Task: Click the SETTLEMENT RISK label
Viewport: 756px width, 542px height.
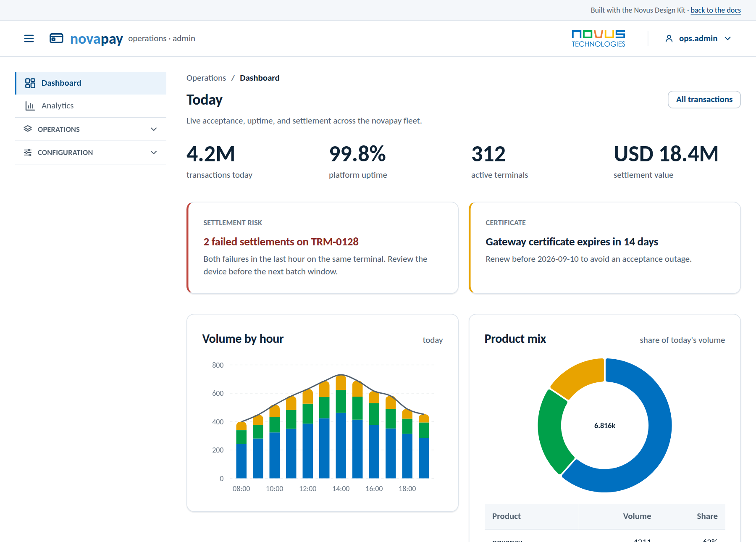Action: [x=233, y=223]
